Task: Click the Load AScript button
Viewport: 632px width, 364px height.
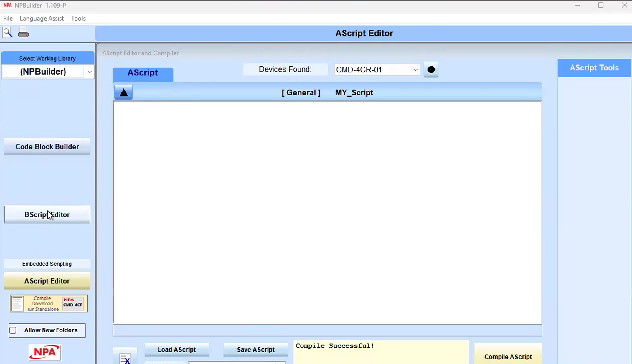Action: [177, 350]
